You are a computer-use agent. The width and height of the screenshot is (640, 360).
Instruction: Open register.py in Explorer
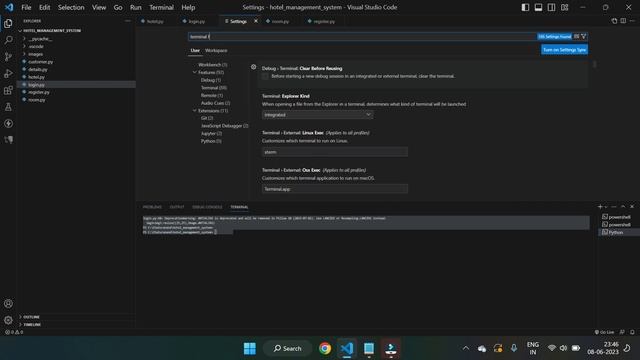click(39, 92)
